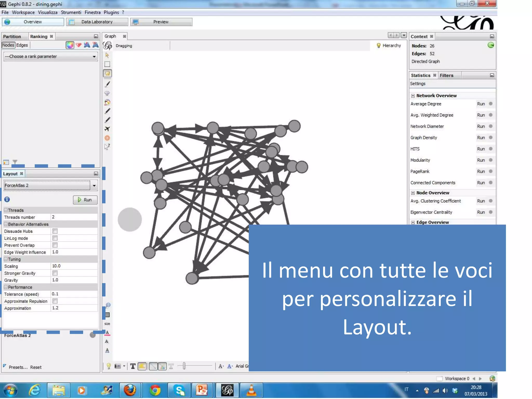Toggle the Hierarchy lightbulb option
Viewport: 532px width, 399px height.
point(389,45)
